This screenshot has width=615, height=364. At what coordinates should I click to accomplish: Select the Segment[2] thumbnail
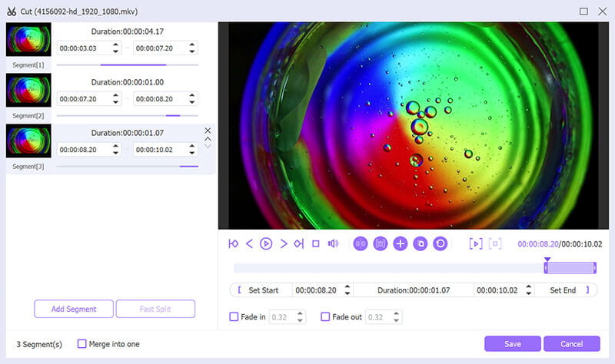[28, 91]
